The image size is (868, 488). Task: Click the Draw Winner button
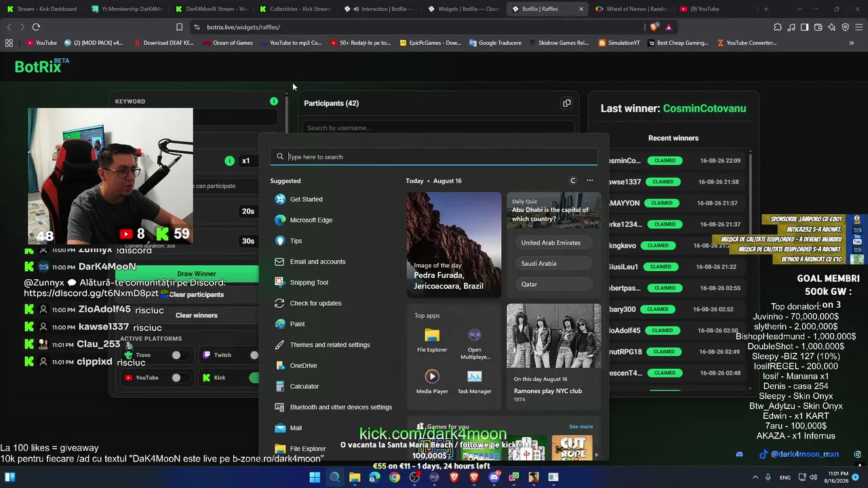coord(197,274)
